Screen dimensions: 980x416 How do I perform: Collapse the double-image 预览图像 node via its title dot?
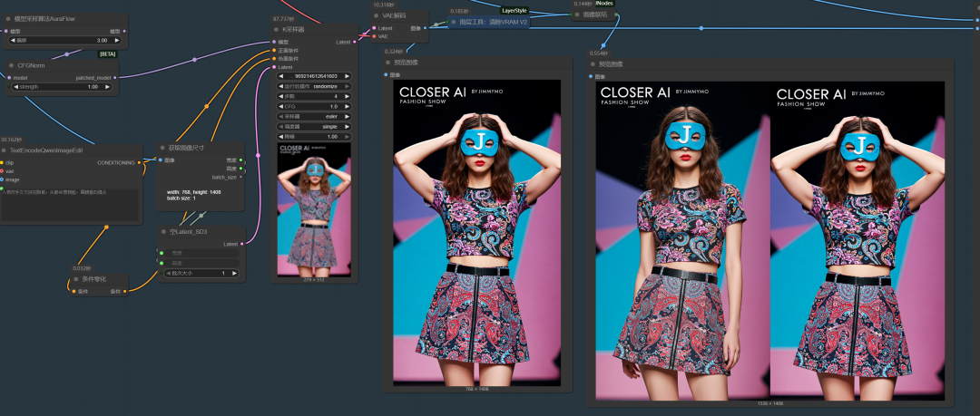point(593,64)
